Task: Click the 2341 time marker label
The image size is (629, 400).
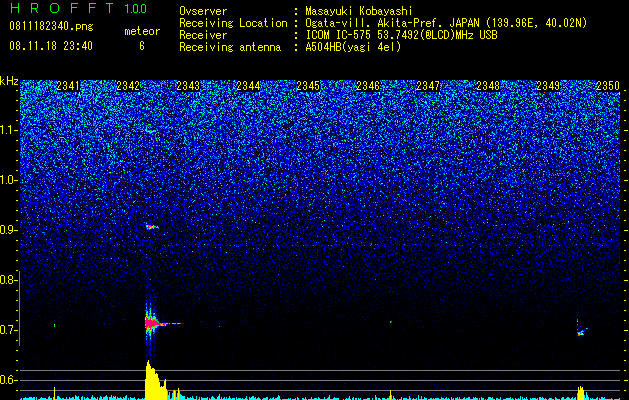Action: point(68,86)
